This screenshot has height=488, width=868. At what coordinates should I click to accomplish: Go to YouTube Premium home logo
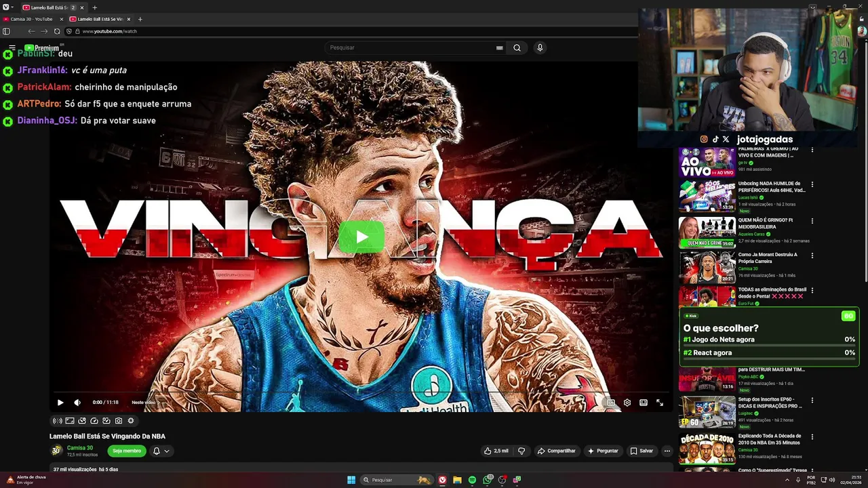[42, 48]
